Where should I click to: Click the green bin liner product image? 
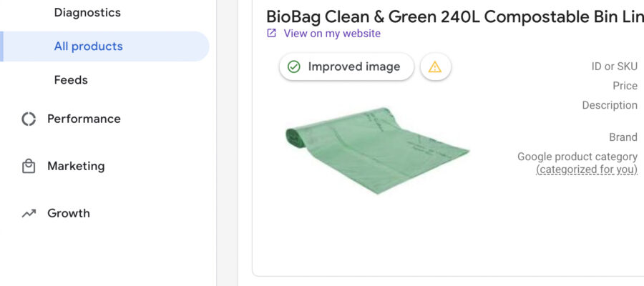click(377, 149)
